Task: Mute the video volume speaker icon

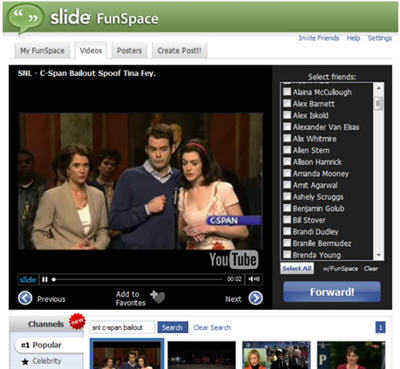Action: [254, 279]
